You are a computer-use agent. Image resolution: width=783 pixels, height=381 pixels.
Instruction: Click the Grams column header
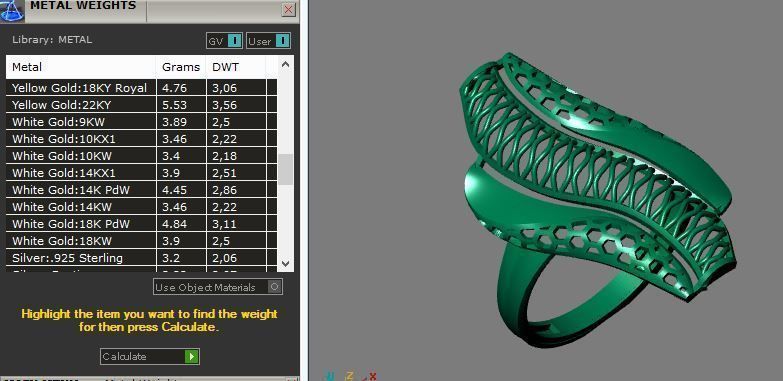click(181, 67)
